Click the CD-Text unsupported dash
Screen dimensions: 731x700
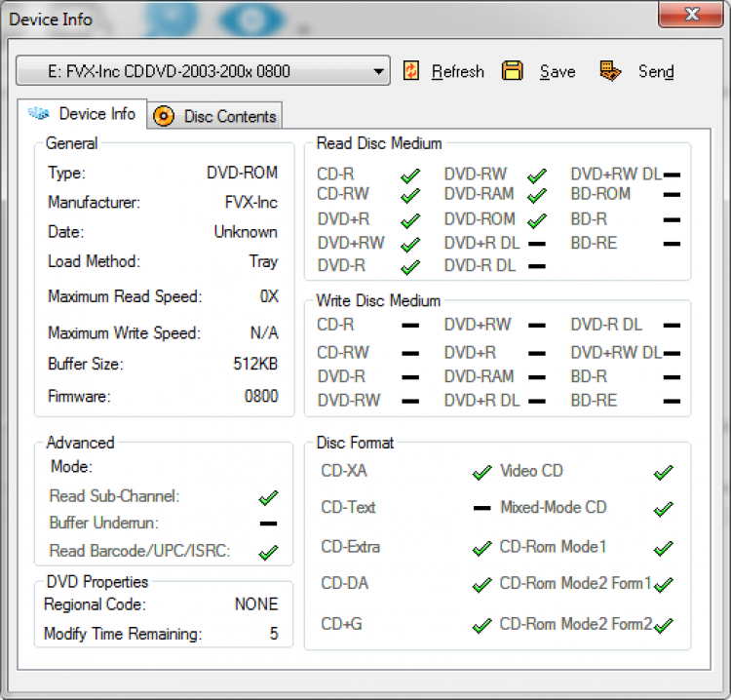[482, 508]
